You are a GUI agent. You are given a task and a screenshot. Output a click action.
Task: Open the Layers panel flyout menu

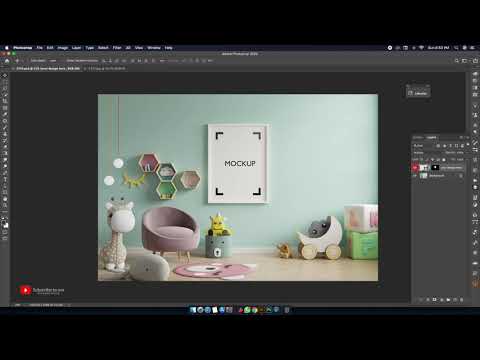(468, 137)
